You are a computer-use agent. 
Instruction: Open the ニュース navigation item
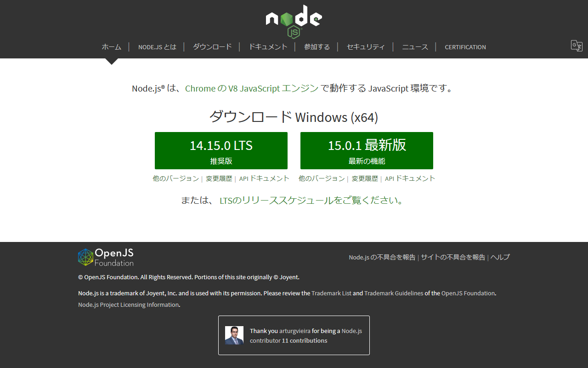pos(415,47)
